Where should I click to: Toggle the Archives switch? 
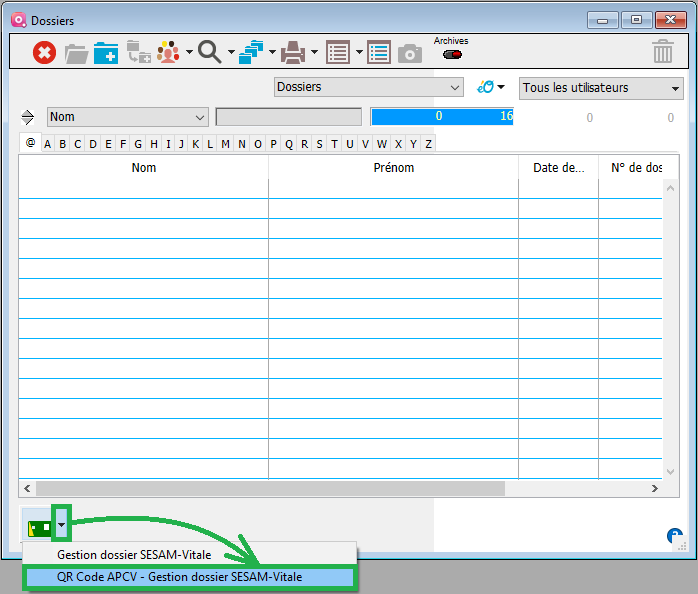click(451, 54)
